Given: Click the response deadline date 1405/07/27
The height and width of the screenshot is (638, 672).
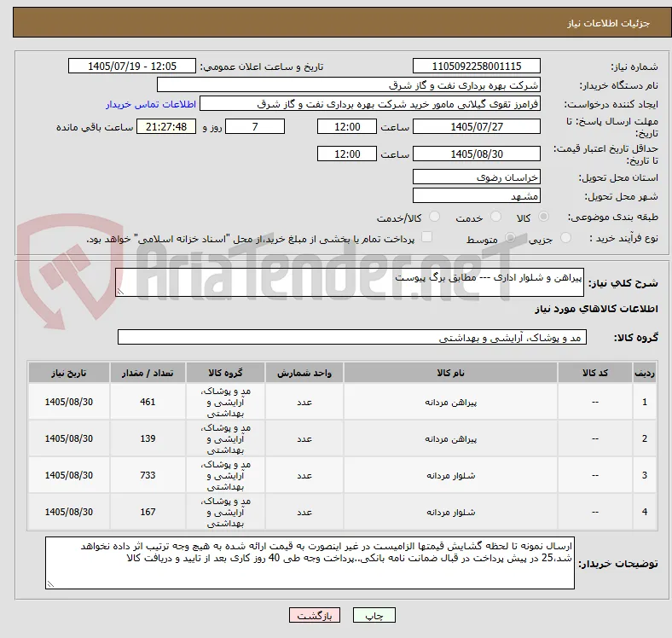Looking at the screenshot, I should (x=477, y=126).
